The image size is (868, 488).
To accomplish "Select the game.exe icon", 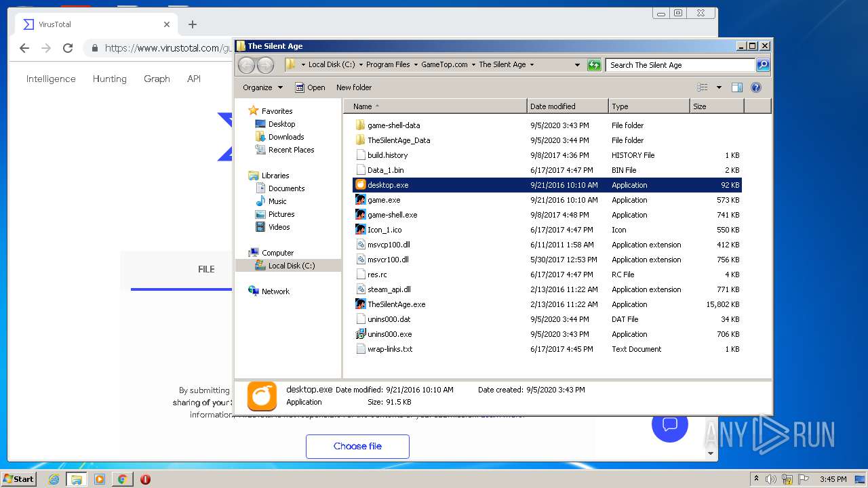I will [x=361, y=200].
